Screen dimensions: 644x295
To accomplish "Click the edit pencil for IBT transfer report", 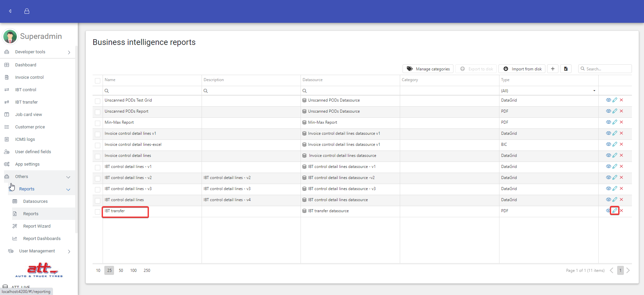I will (614, 211).
